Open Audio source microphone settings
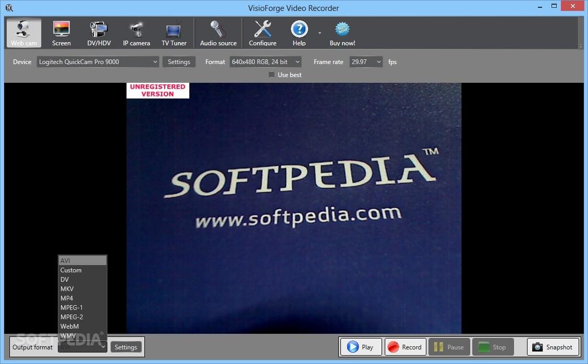Screen dimensions: 588x364 pos(218,33)
